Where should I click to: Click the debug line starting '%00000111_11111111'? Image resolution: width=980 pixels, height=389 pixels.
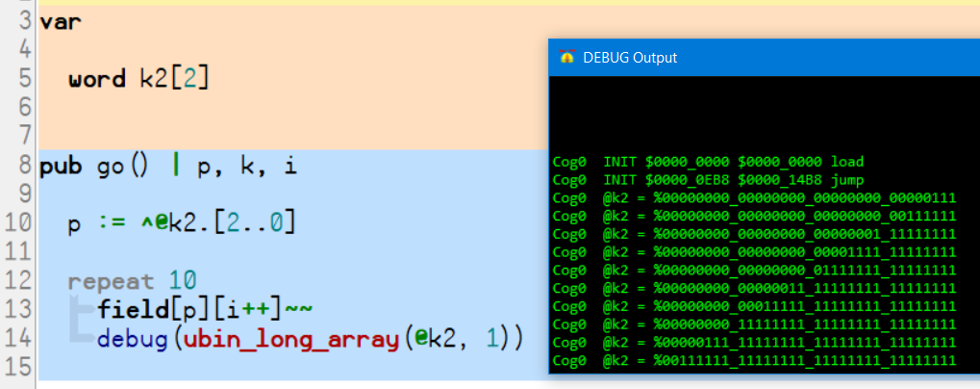[x=754, y=343]
